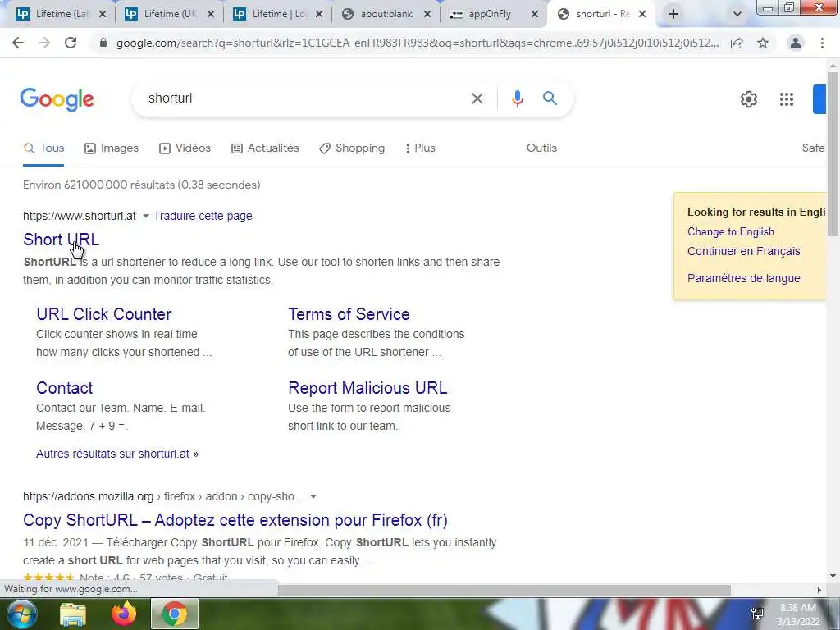This screenshot has width=840, height=630.
Task: Close the shorturl search tab
Action: 642,15
